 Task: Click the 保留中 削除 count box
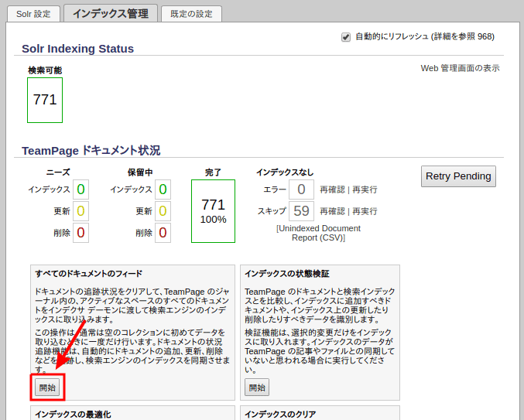(163, 233)
